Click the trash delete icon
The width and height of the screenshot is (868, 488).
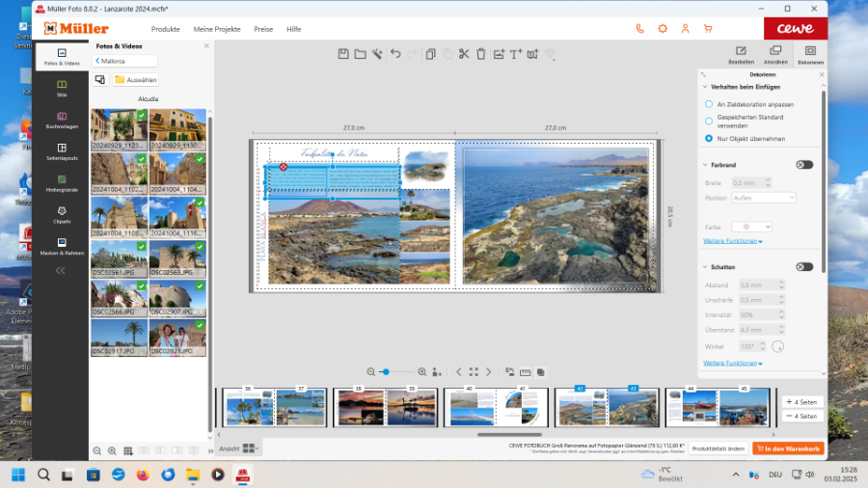481,54
